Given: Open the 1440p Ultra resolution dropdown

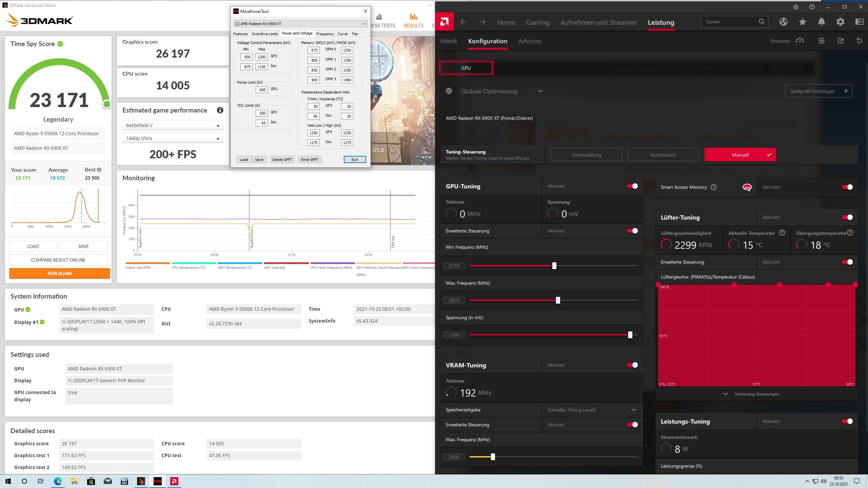Looking at the screenshot, I should (173, 138).
